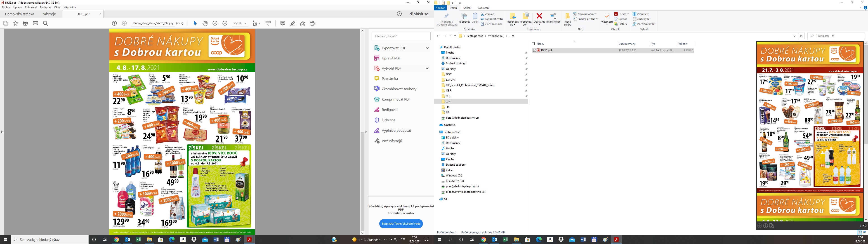868x244 pixels.
Task: Click the Bezplatná 7denní zkušební verze button
Action: pyautogui.click(x=401, y=223)
